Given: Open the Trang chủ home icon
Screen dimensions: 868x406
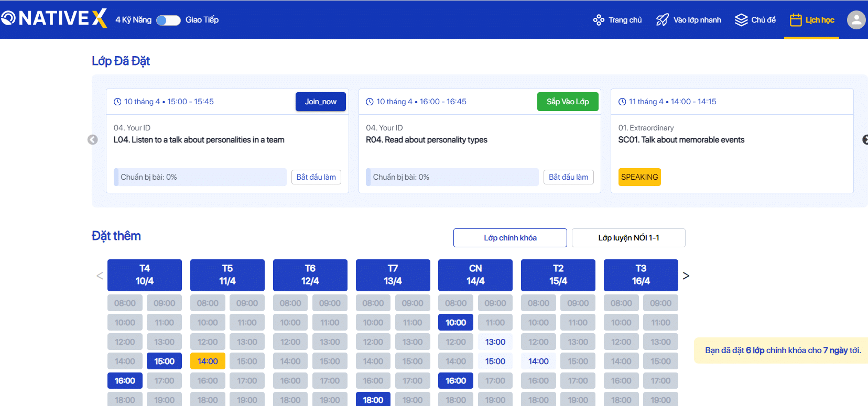Looking at the screenshot, I should coord(599,20).
